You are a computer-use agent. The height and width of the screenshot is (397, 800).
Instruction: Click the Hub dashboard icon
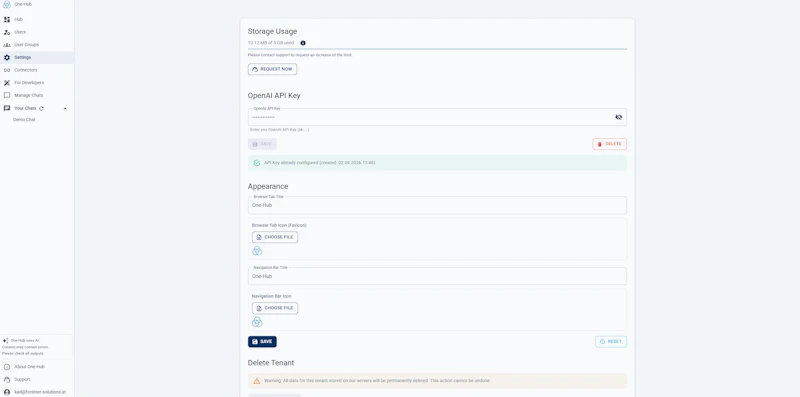[x=7, y=19]
